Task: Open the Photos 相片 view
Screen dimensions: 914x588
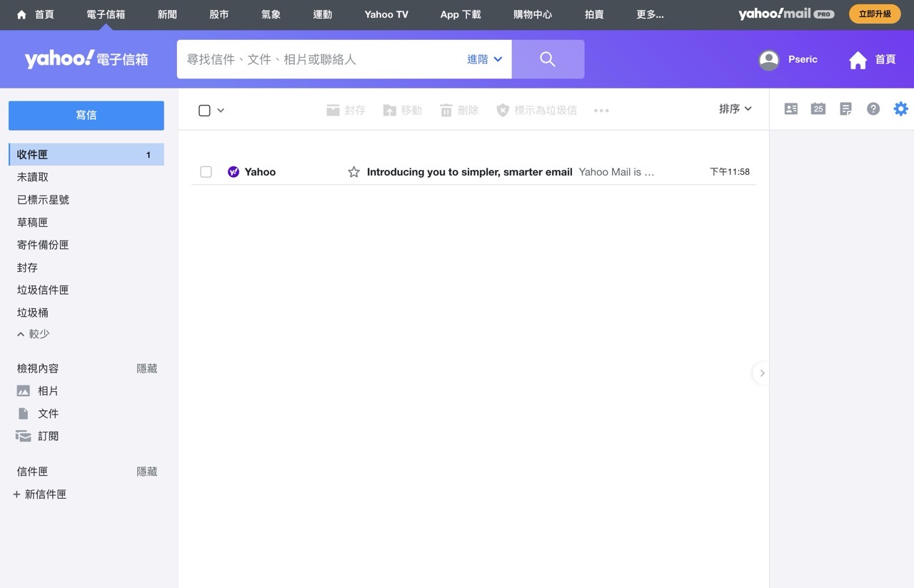Action: pos(37,391)
